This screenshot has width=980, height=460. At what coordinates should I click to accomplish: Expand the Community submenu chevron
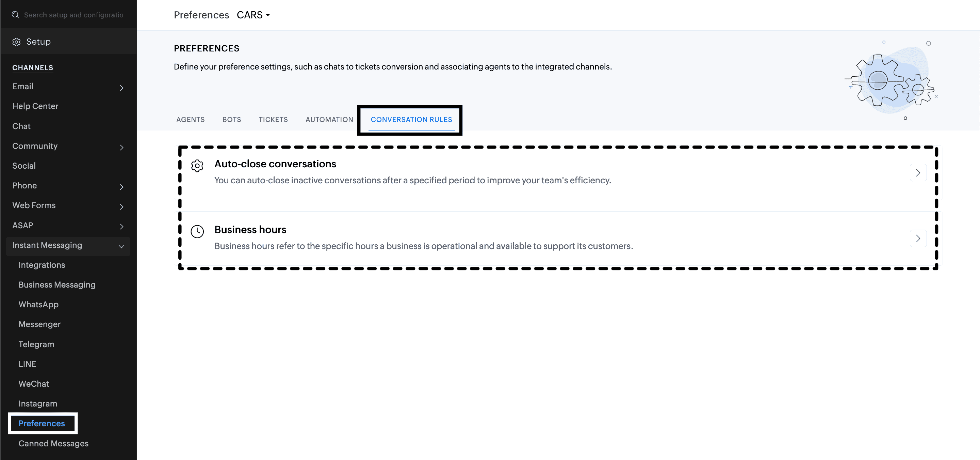(x=121, y=147)
